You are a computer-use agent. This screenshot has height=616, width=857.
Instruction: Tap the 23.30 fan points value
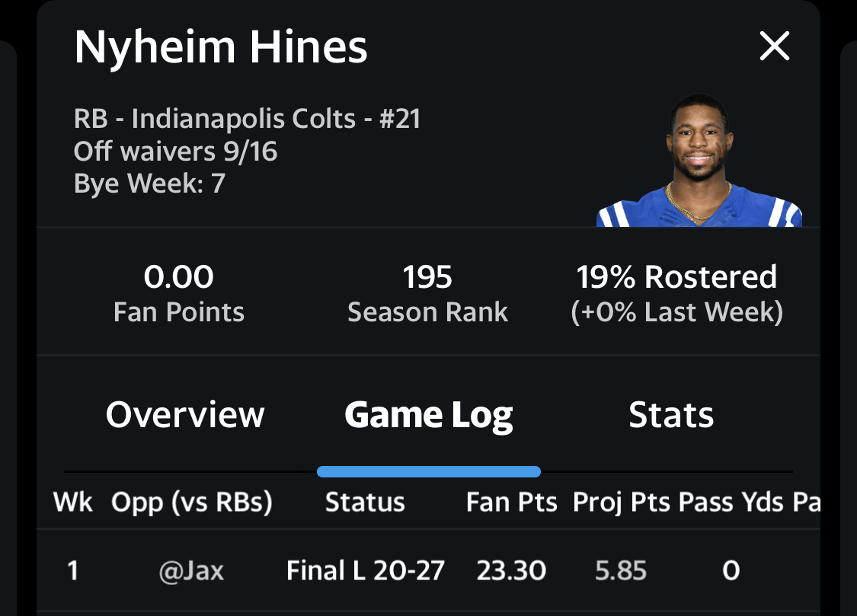point(511,571)
